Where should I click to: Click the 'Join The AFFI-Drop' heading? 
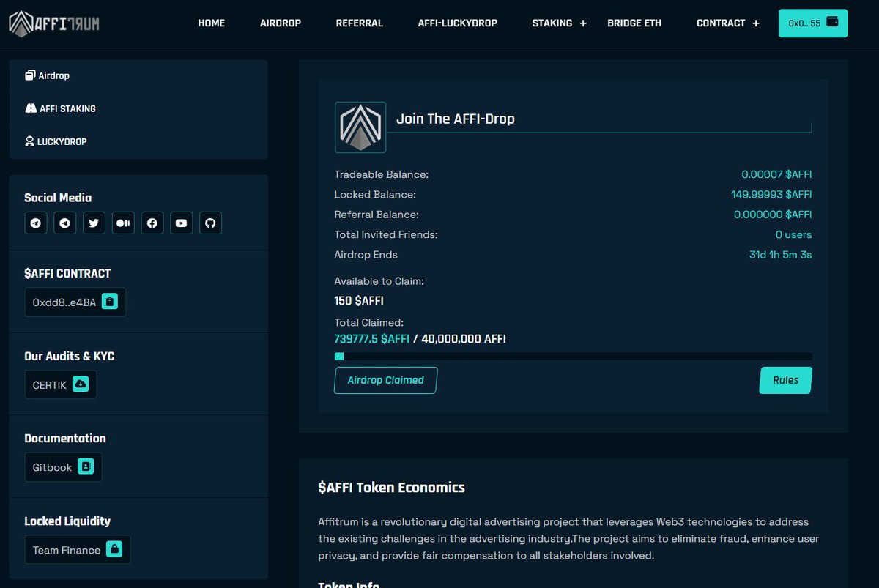[x=456, y=119]
